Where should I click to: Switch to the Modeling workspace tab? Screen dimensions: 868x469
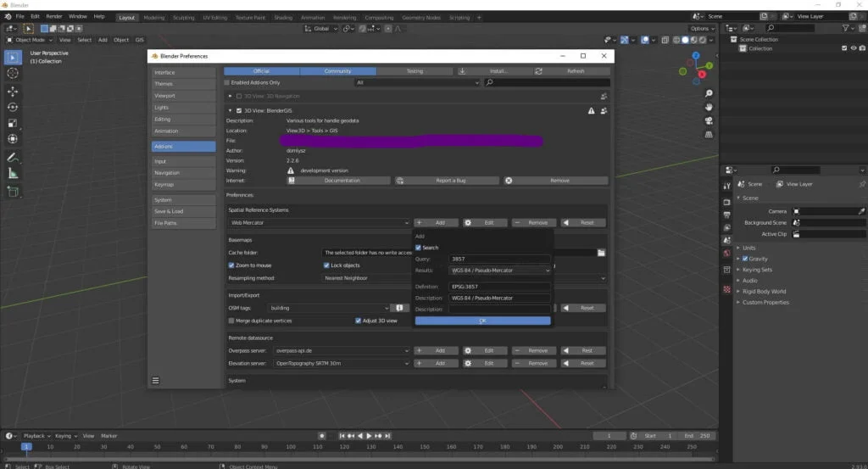tap(154, 17)
